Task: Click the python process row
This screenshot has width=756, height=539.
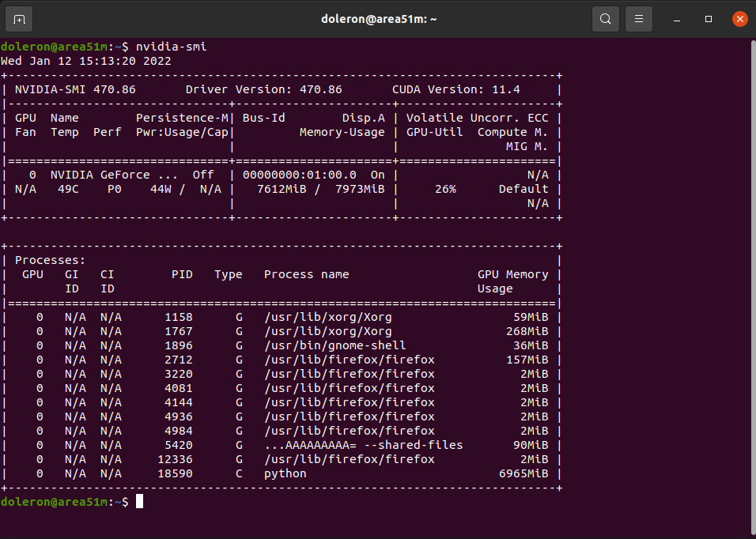Action: pyautogui.click(x=282, y=473)
